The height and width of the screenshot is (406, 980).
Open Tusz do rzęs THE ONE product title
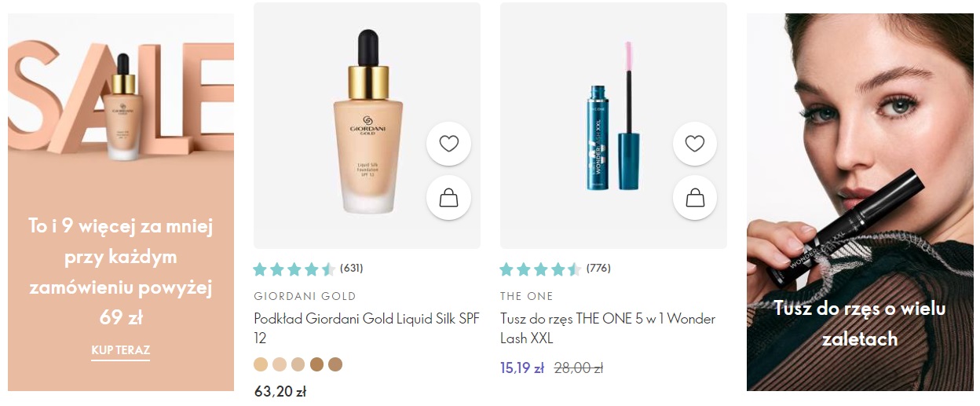pyautogui.click(x=608, y=328)
